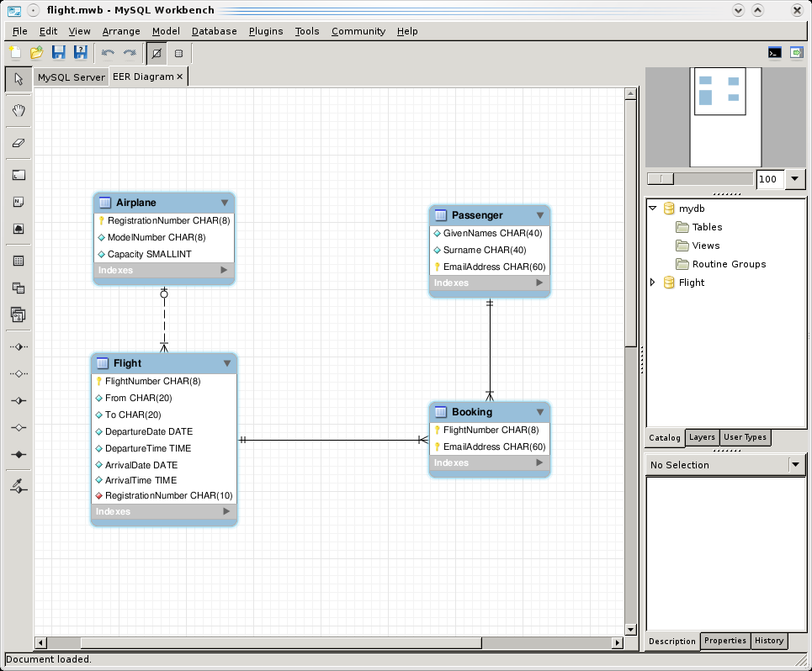Switch to the User Types tab
The image size is (812, 671).
click(x=745, y=437)
